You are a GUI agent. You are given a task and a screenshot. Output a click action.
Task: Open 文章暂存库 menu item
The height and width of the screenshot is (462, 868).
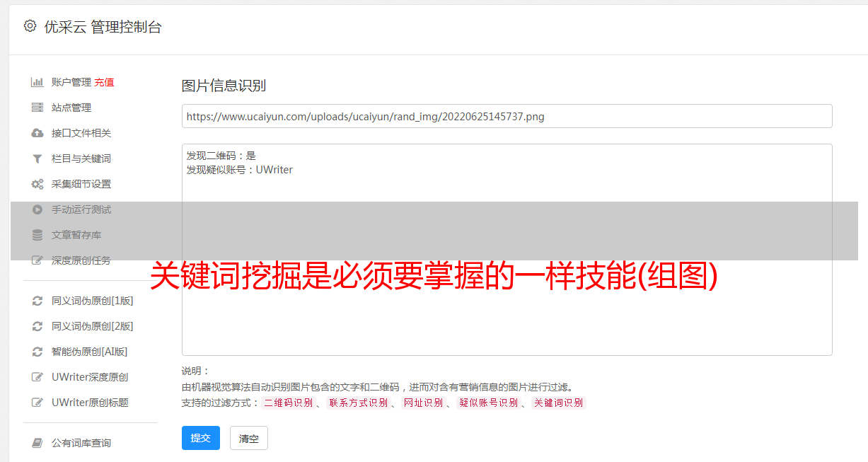[76, 235]
